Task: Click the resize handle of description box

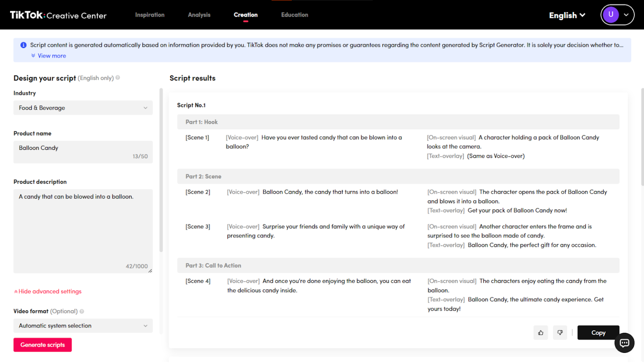Action: point(150,271)
